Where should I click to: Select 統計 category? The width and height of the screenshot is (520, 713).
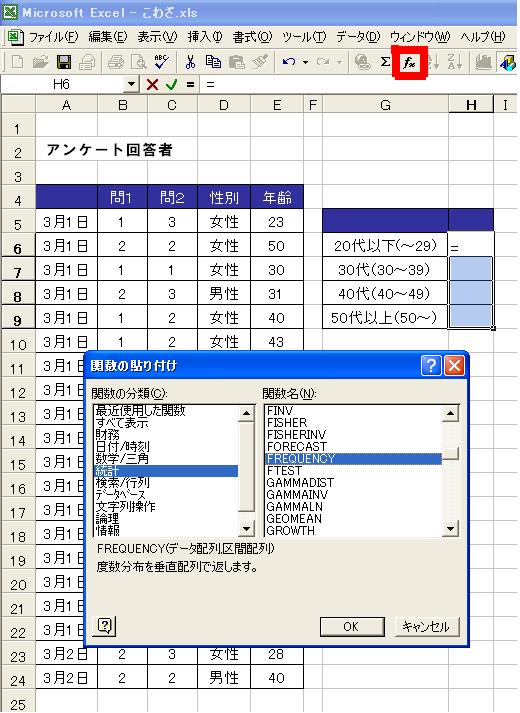pyautogui.click(x=166, y=471)
